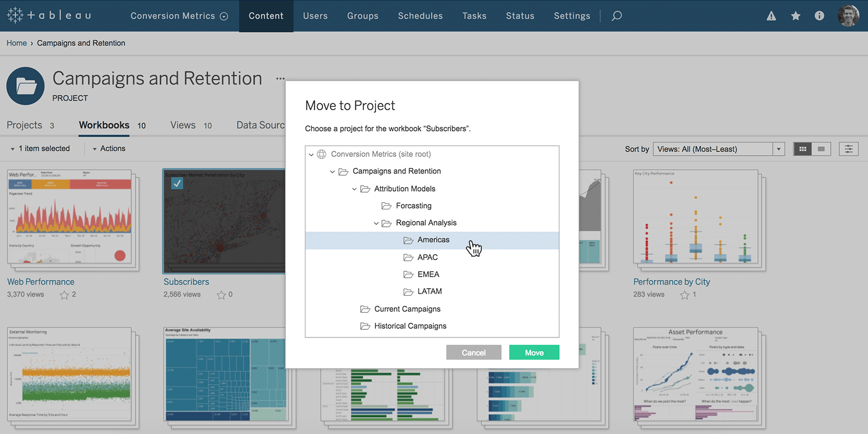
Task: Open the search magnifier in navigation bar
Action: point(617,16)
